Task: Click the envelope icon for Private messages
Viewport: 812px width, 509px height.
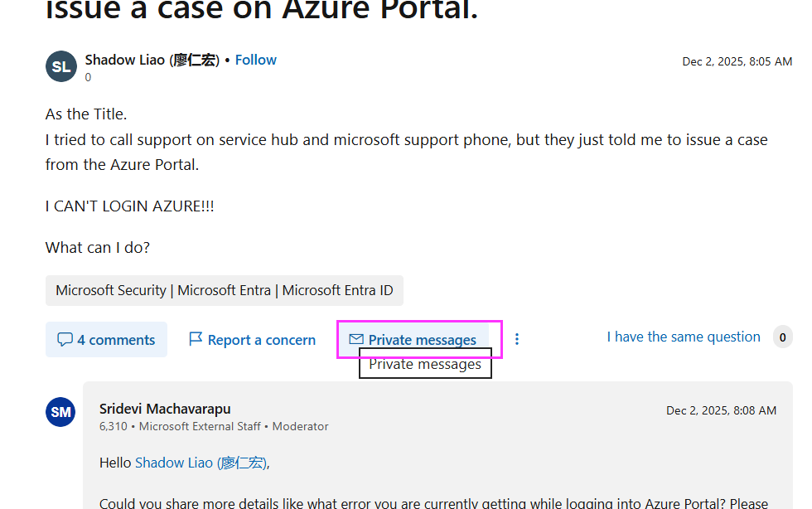Action: click(356, 339)
